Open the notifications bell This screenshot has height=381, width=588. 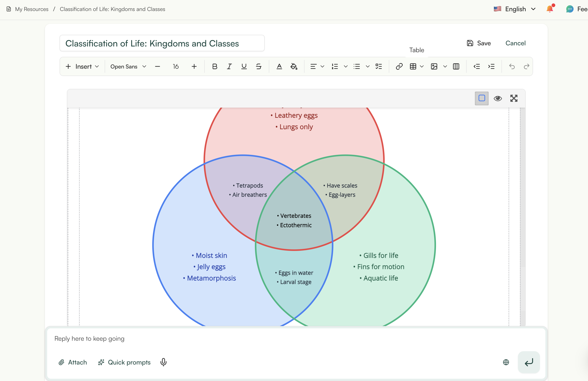click(x=550, y=9)
